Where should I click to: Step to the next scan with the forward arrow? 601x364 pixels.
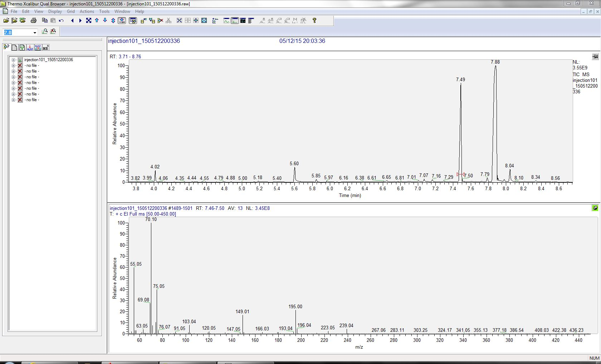pyautogui.click(x=80, y=20)
